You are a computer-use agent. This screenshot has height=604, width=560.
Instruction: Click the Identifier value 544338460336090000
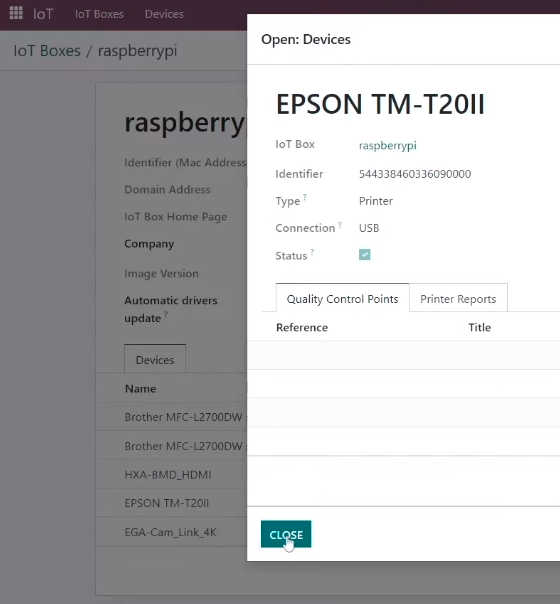coord(415,174)
